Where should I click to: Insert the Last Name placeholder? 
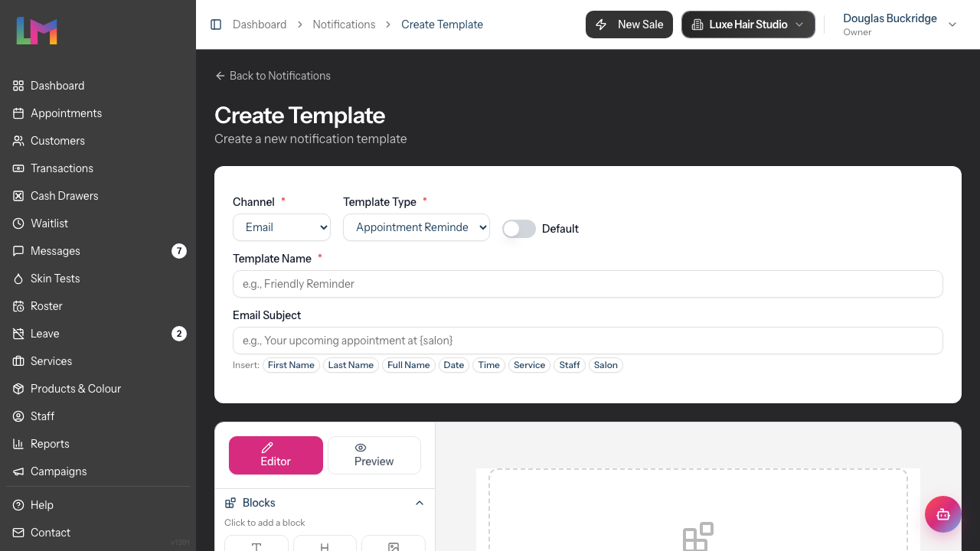[x=351, y=365]
